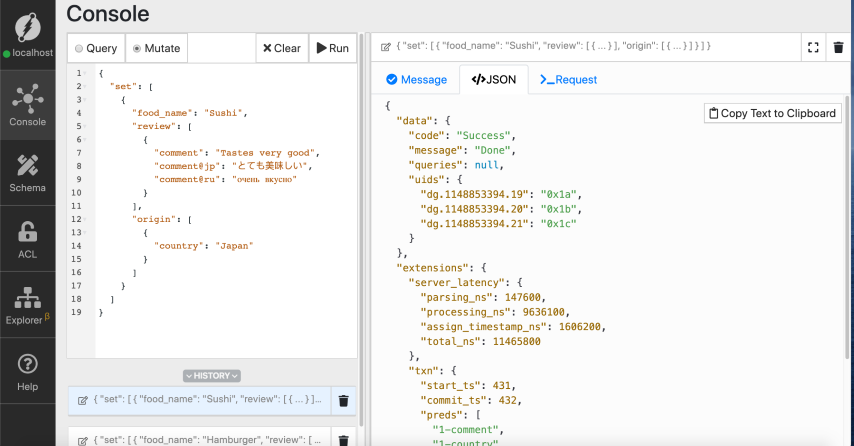Toggle fullscreen for the result panel
The width and height of the screenshot is (854, 446).
[x=813, y=47]
